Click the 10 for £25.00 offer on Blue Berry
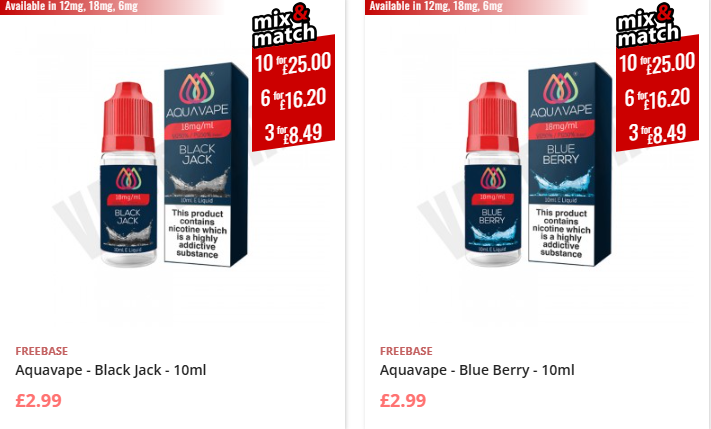The image size is (711, 429). coord(657,63)
